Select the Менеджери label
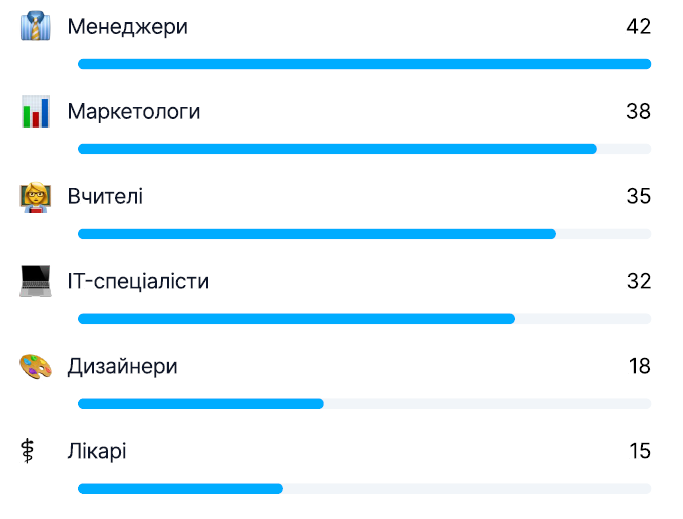The height and width of the screenshot is (519, 683). pos(127,27)
